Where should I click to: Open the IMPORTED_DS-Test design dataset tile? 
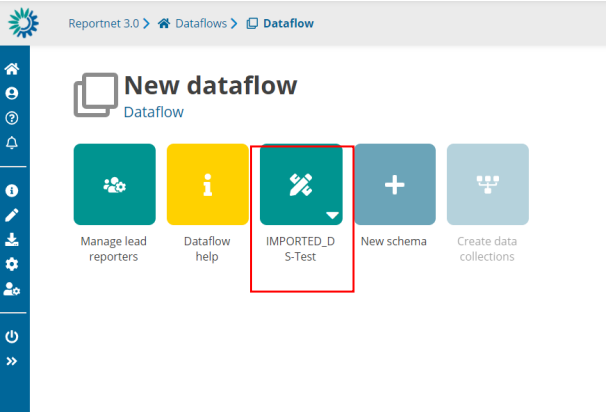click(x=300, y=184)
